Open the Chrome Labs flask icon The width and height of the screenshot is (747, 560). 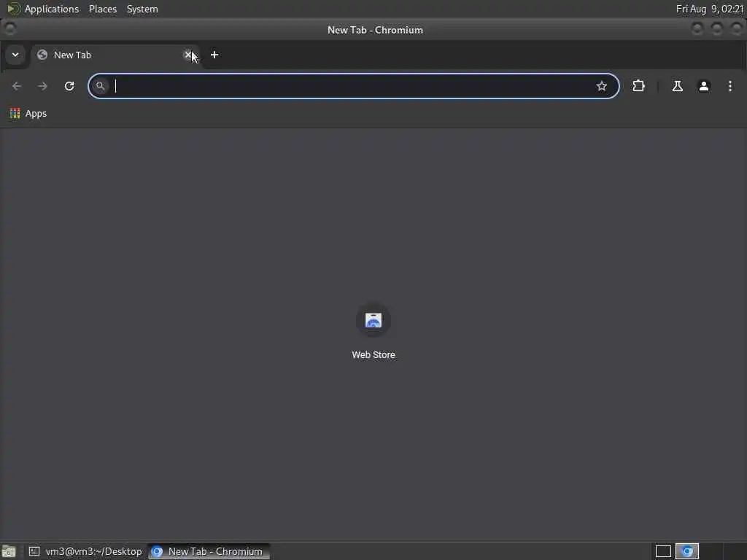point(677,86)
